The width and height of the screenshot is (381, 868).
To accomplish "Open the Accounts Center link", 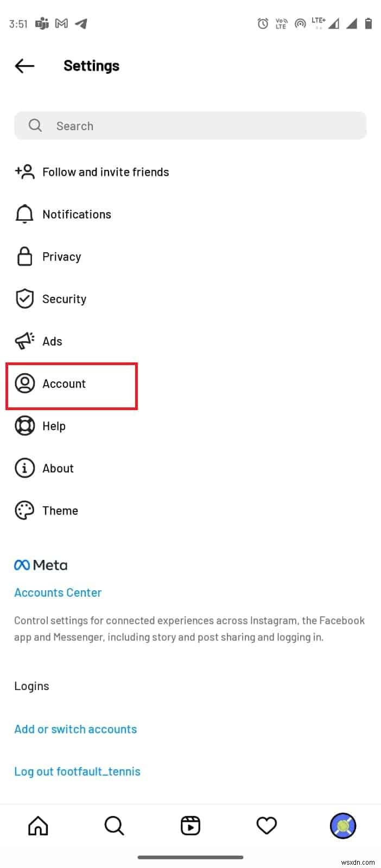I will 58,592.
